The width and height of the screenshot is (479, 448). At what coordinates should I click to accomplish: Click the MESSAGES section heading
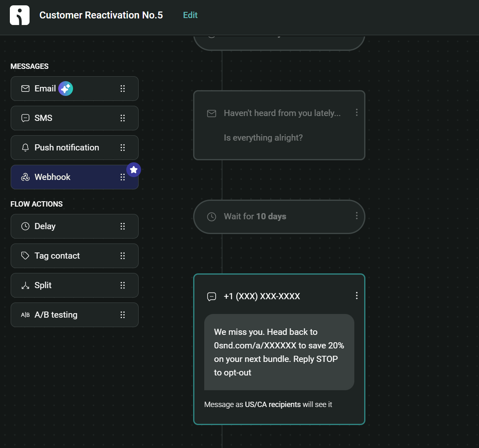[x=30, y=66]
